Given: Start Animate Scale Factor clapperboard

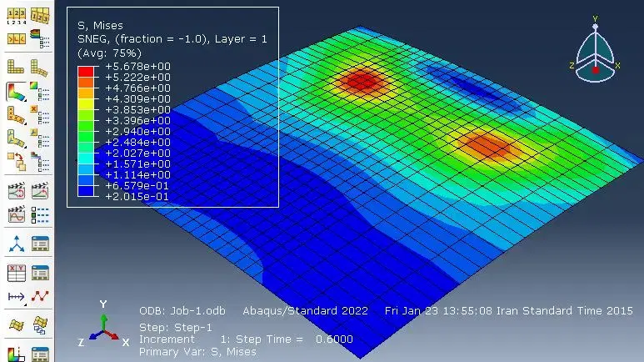Looking at the screenshot, I should point(17,191).
